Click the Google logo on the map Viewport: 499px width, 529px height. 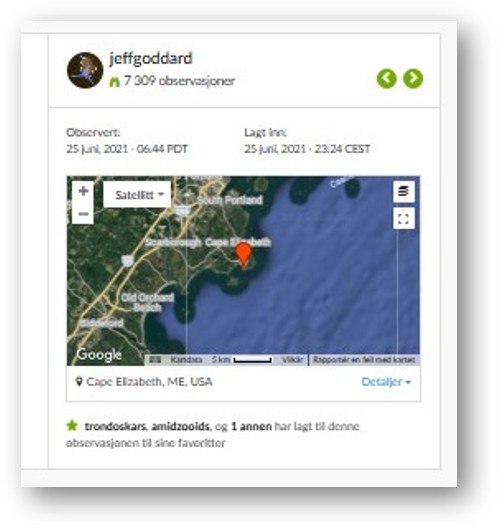pyautogui.click(x=99, y=354)
